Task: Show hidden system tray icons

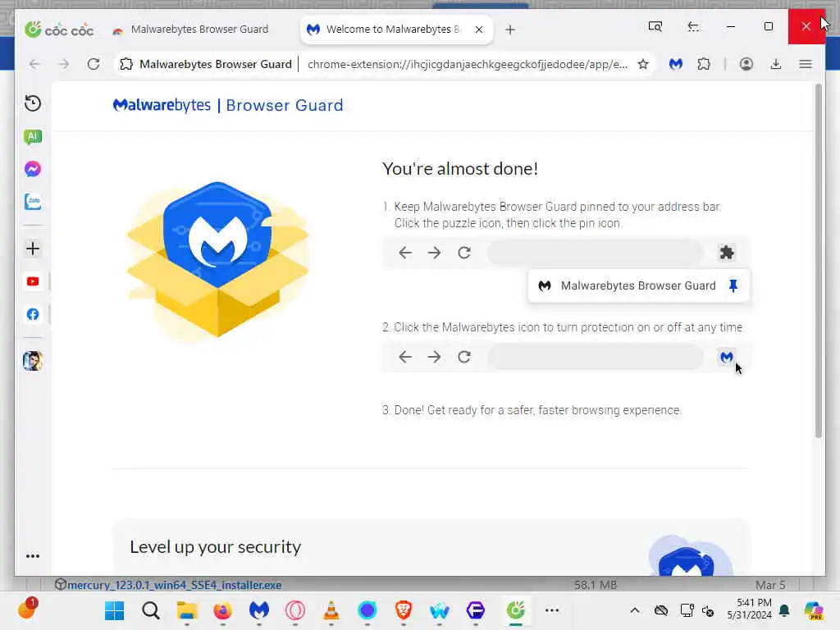Action: click(x=635, y=610)
